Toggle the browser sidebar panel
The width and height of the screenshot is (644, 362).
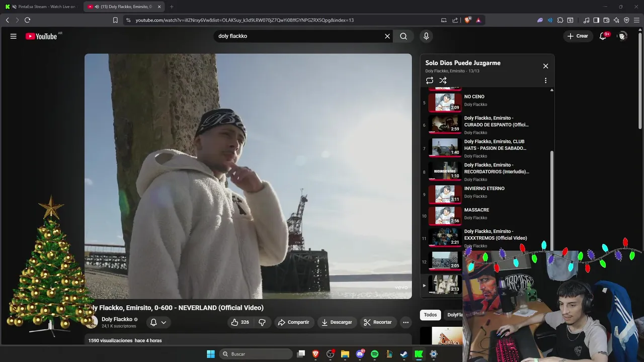tap(596, 20)
